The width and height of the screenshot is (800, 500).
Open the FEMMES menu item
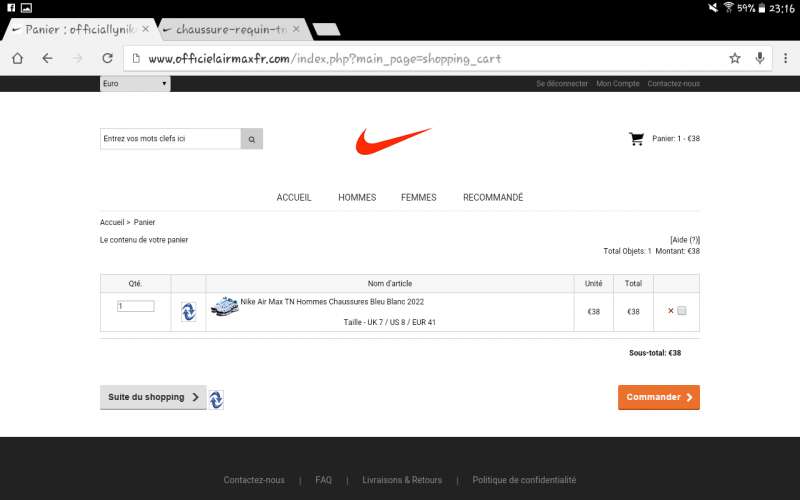point(418,197)
